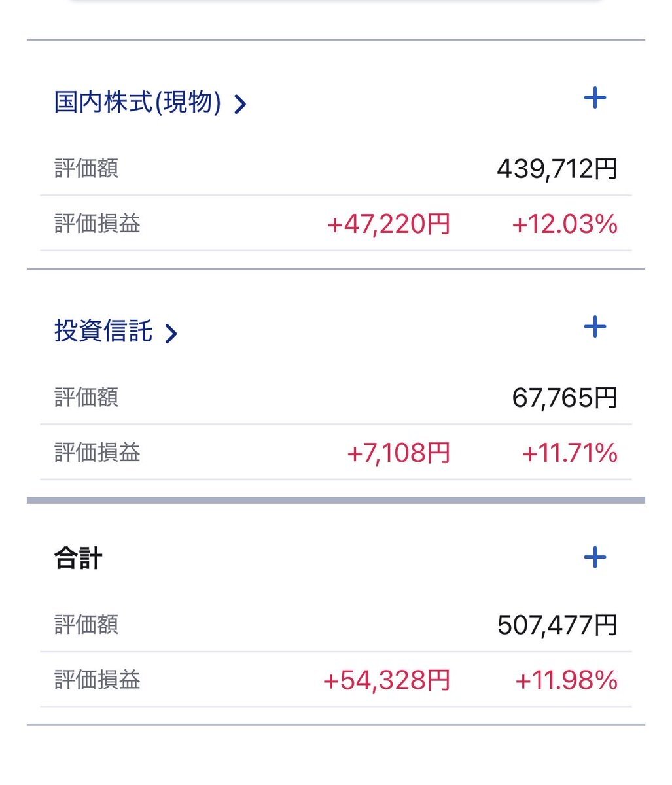The width and height of the screenshot is (672, 785).
Task: Click the arrow beside 投資信託
Action: tap(171, 334)
